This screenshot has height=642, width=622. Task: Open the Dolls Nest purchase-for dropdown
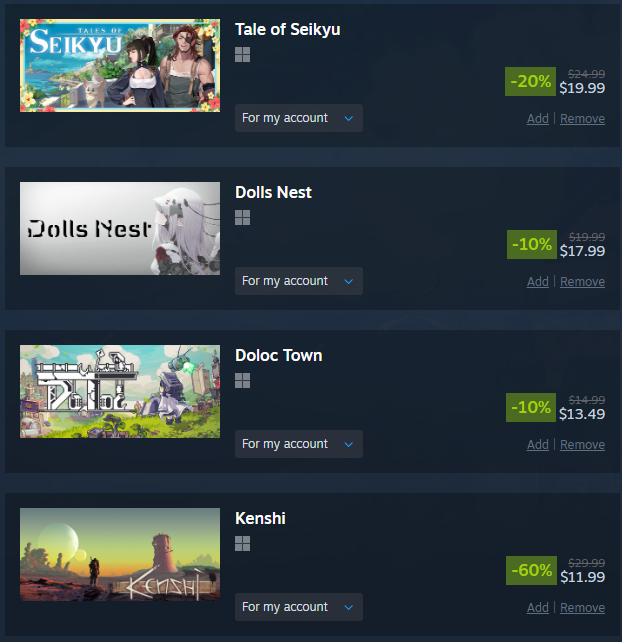coord(299,281)
